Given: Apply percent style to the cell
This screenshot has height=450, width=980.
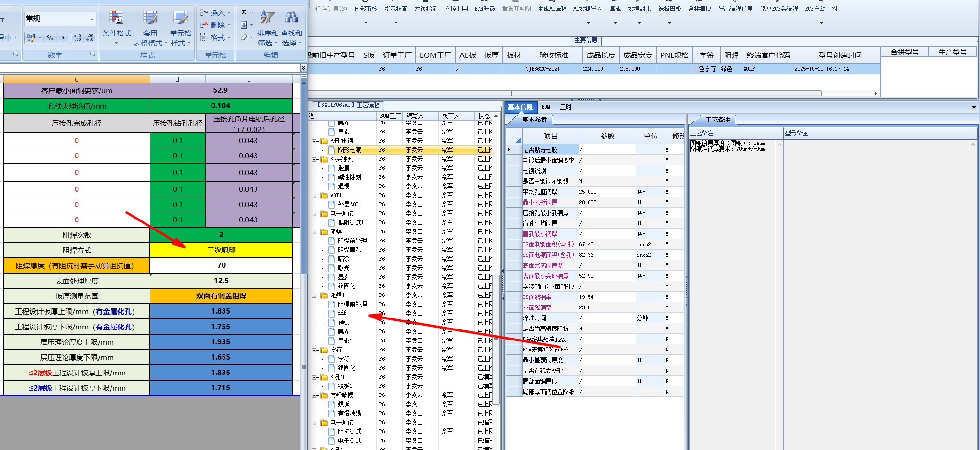Looking at the screenshot, I should (x=50, y=38).
